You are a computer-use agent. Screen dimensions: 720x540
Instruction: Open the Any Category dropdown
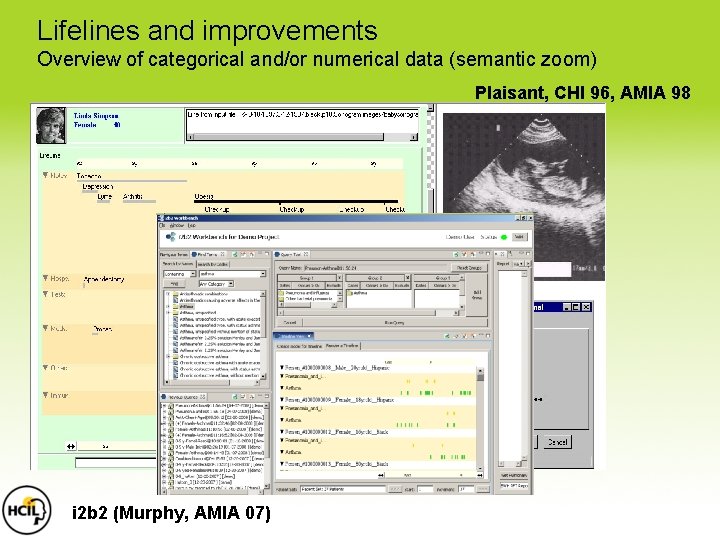point(216,284)
